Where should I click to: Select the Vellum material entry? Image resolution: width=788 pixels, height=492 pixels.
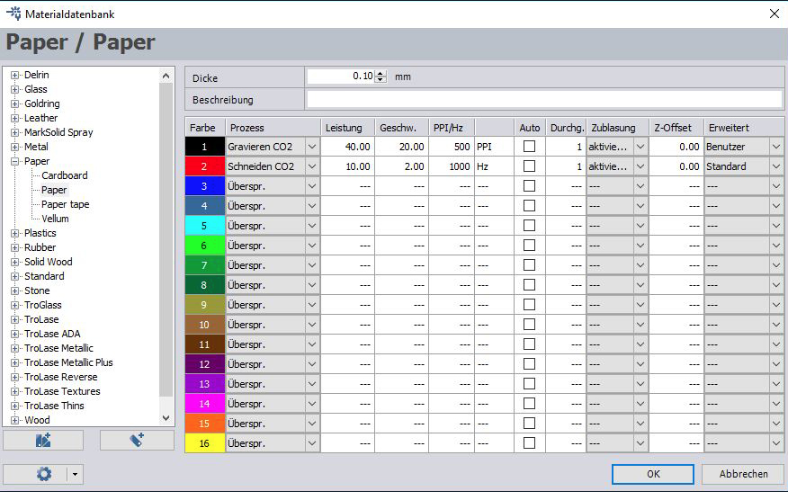[x=55, y=218]
